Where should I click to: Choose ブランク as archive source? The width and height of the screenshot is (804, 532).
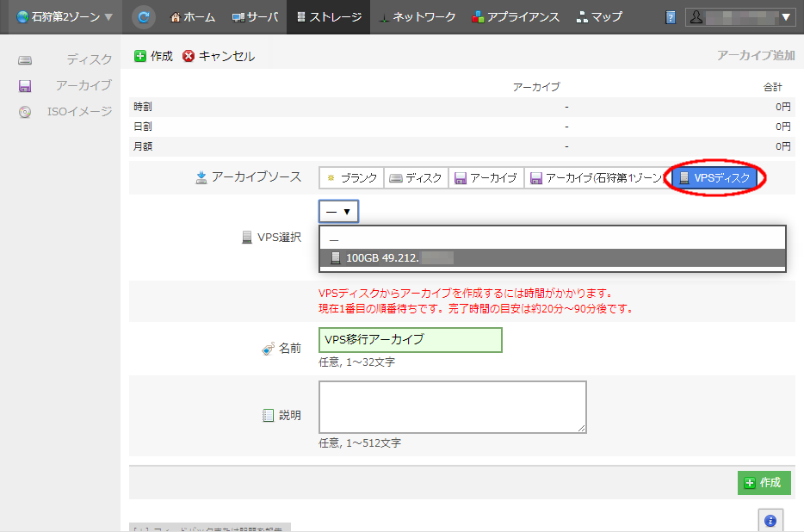tap(351, 178)
